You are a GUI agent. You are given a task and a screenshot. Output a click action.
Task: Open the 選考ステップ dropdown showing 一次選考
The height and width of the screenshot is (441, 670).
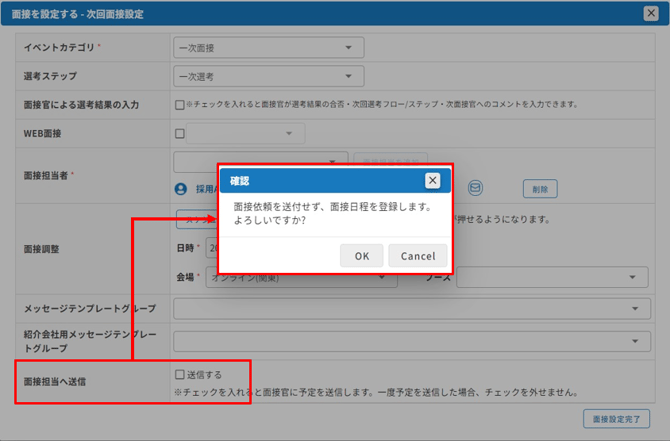[268, 76]
